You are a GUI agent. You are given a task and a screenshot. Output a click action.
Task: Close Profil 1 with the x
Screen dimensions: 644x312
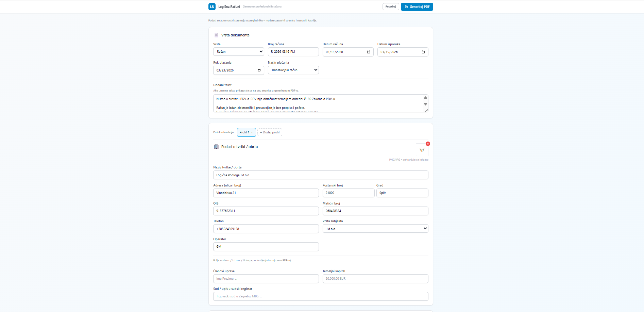252,133
